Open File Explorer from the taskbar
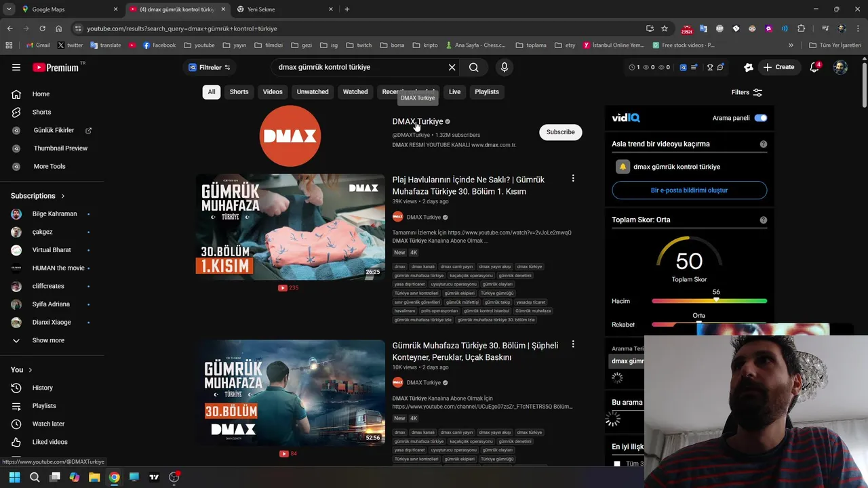The image size is (868, 488). 94,477
